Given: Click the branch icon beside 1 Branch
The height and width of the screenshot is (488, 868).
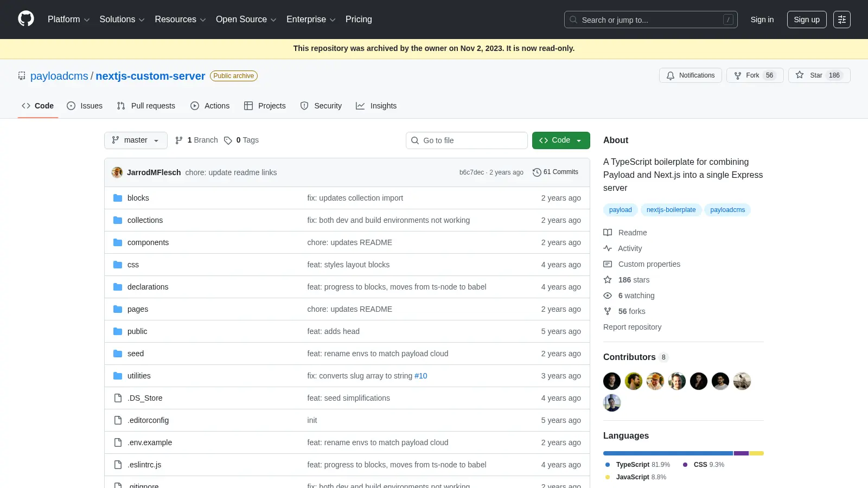Looking at the screenshot, I should [179, 140].
